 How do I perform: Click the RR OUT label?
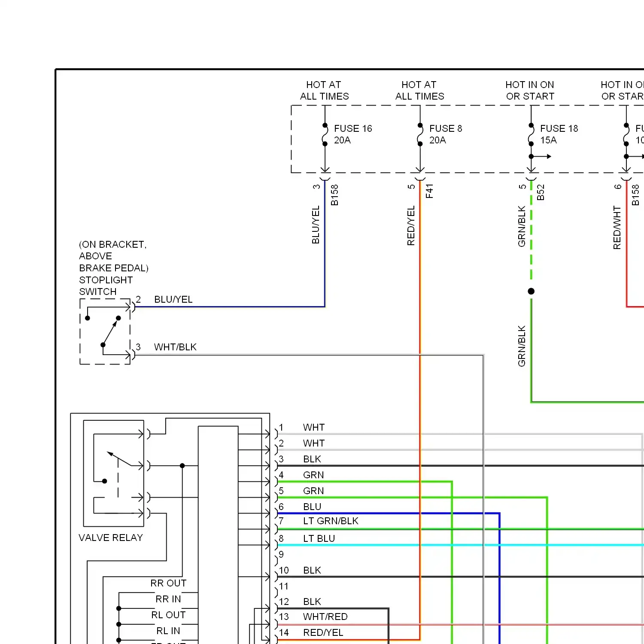[x=168, y=583]
